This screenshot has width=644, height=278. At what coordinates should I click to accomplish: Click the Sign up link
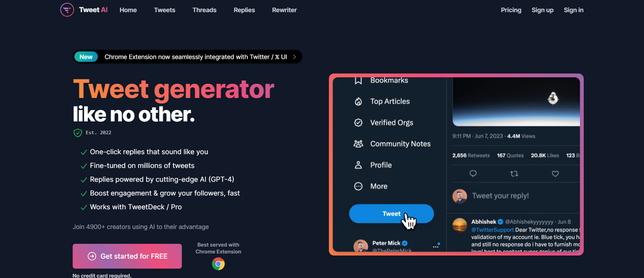pos(543,10)
